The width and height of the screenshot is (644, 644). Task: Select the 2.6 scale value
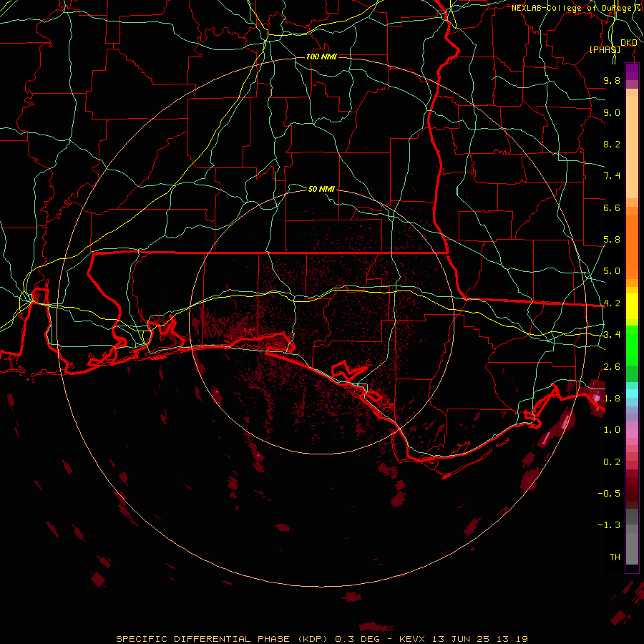click(612, 367)
